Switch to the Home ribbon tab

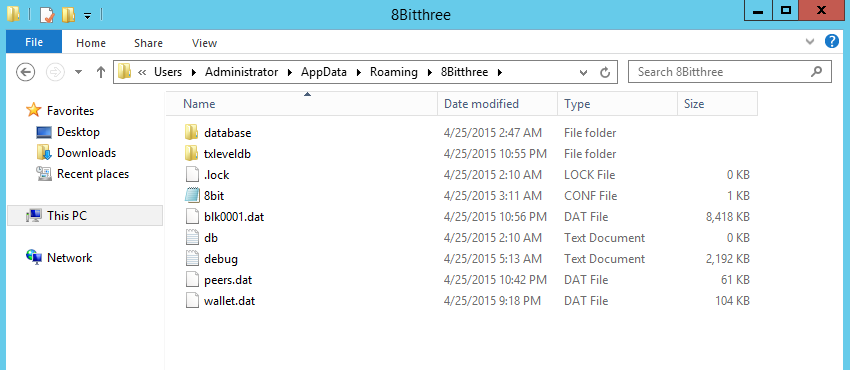(91, 43)
